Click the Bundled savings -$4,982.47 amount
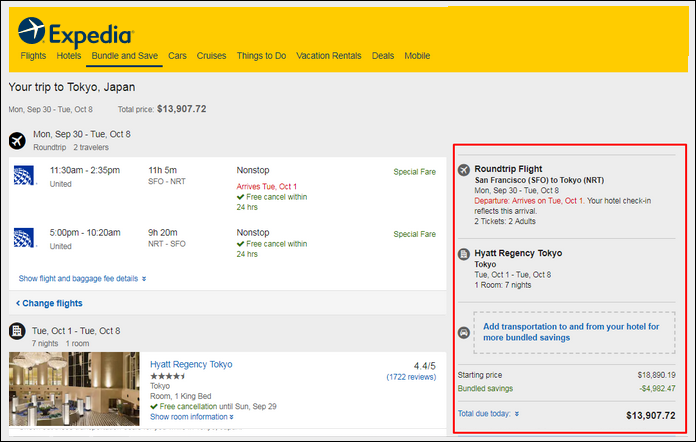 657,389
